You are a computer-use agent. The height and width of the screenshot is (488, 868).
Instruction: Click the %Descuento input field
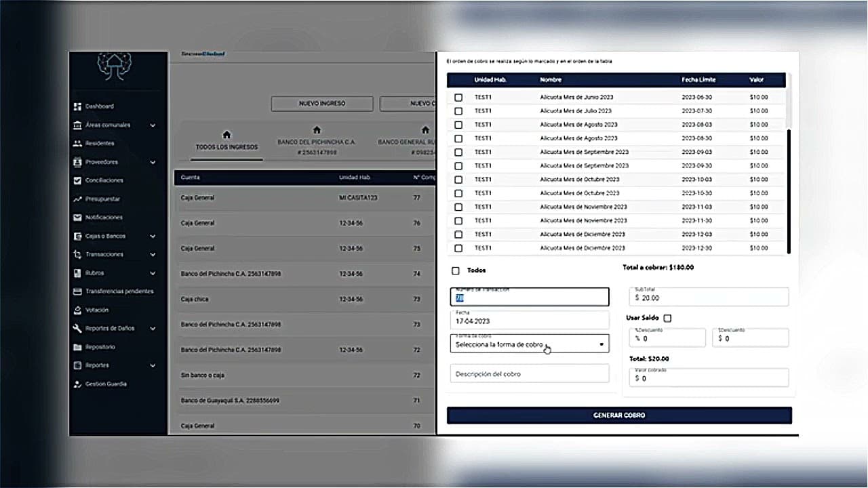(668, 338)
